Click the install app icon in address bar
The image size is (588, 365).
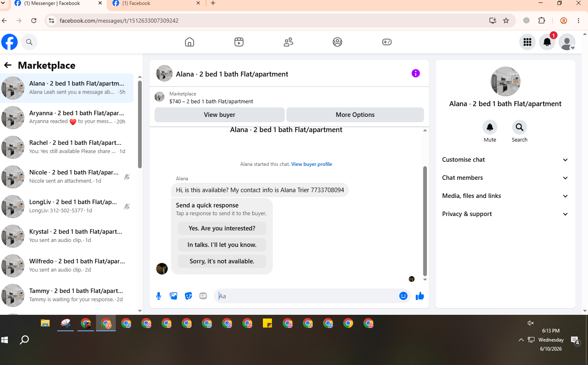pos(493,21)
